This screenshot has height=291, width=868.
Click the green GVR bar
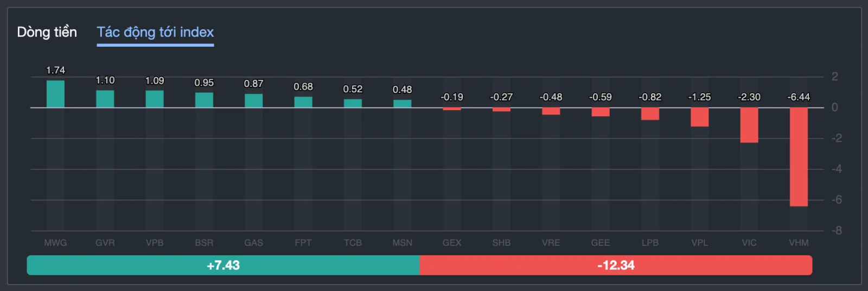pyautogui.click(x=105, y=99)
